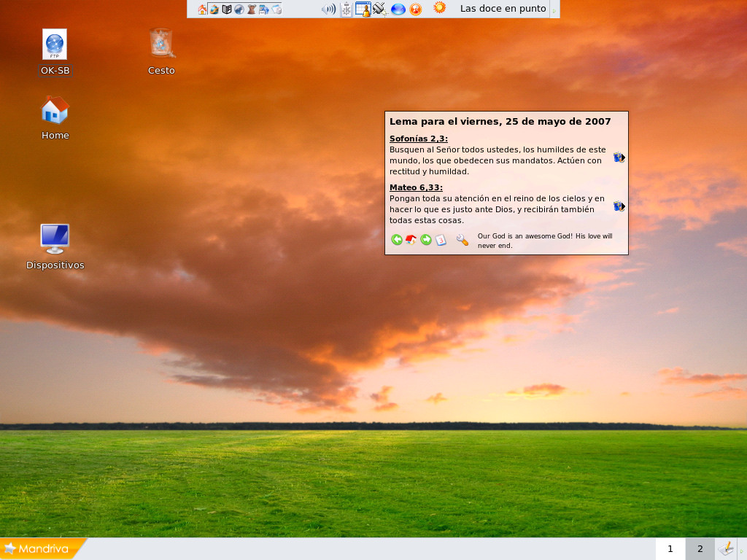Screen dimensions: 747x560
Task: Jump to today's lema with red house icon
Action: click(x=411, y=239)
